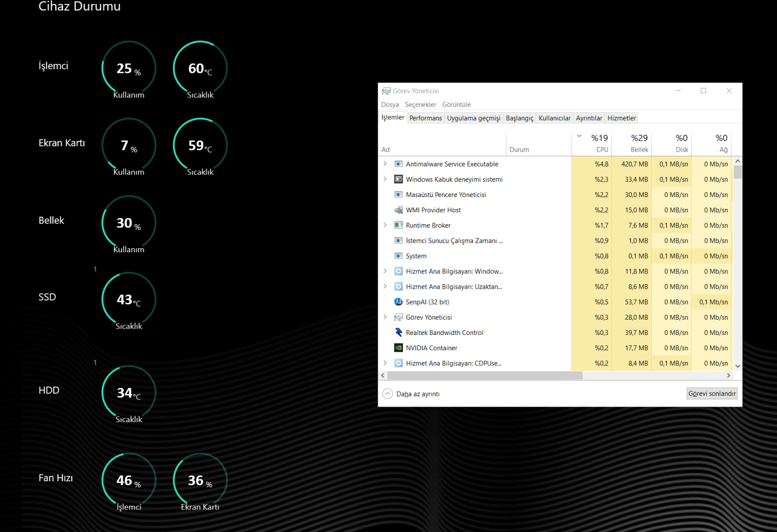Click the İşlemci Kullanım gauge
Viewport: 777px width, 532px height.
pyautogui.click(x=129, y=69)
